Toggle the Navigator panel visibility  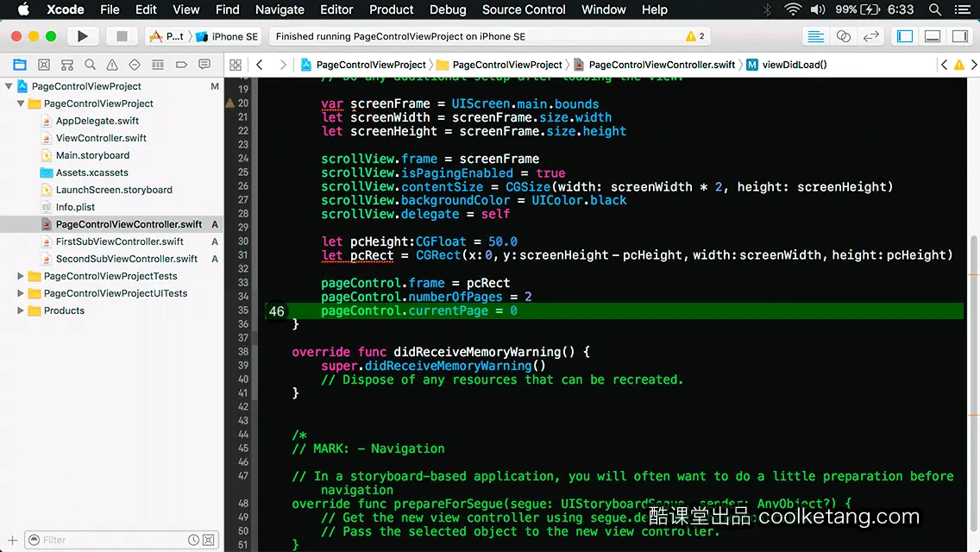tap(904, 36)
